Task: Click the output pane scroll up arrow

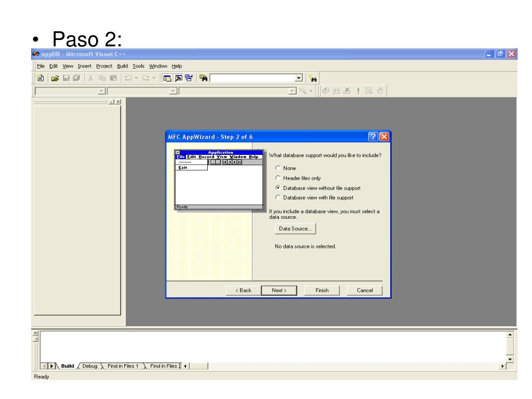Action: [x=510, y=335]
